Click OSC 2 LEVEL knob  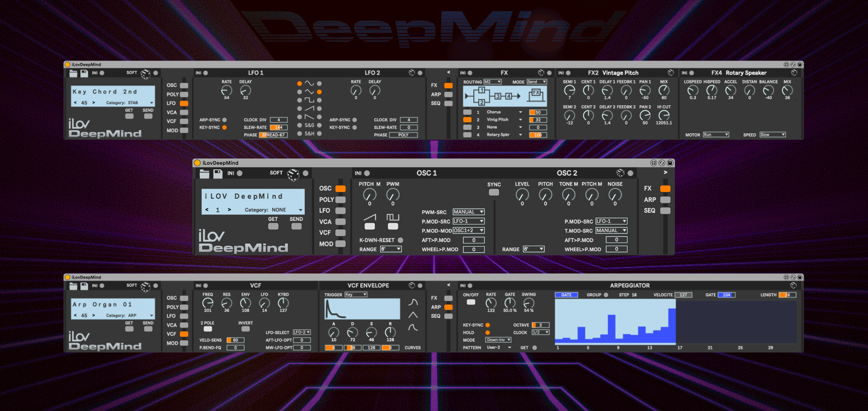pyautogui.click(x=522, y=195)
